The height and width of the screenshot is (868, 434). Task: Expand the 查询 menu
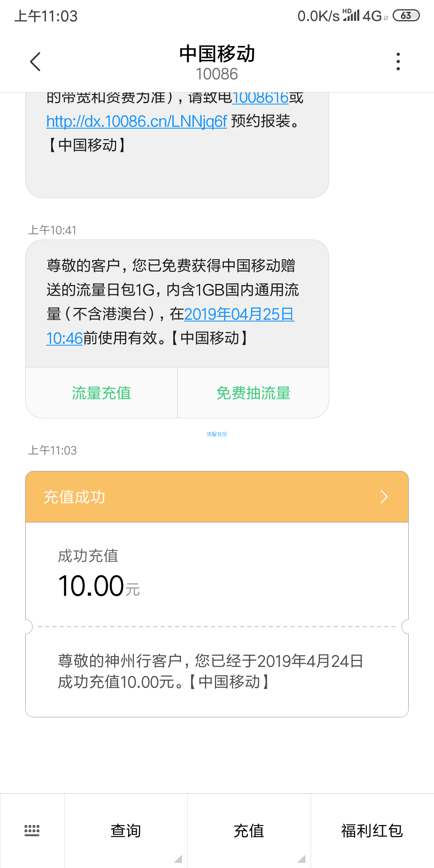click(x=126, y=831)
